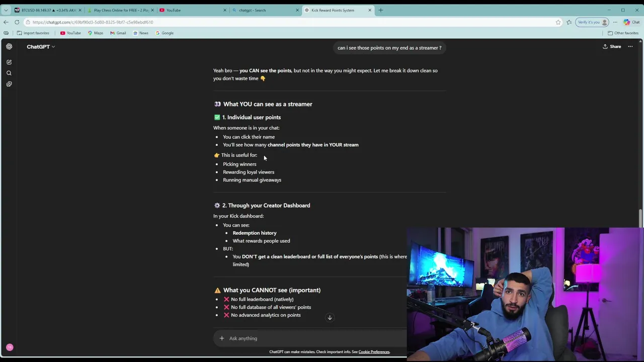Open the Google bookmark
This screenshot has width=644, height=362.
pos(165,33)
